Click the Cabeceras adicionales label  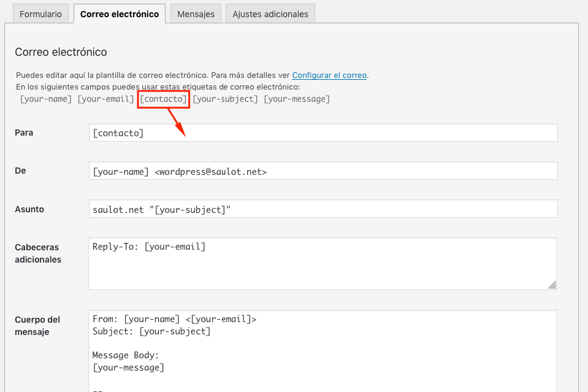37,253
